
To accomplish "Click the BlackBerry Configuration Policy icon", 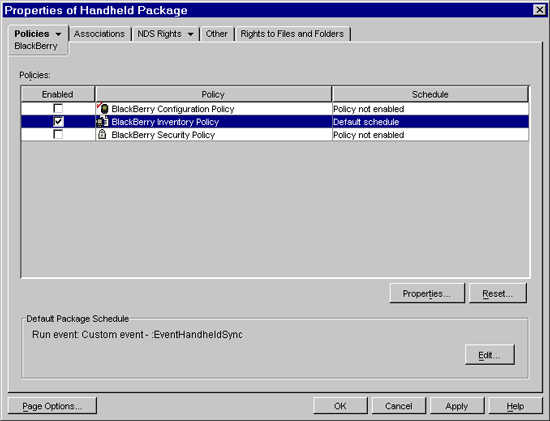I will click(102, 108).
